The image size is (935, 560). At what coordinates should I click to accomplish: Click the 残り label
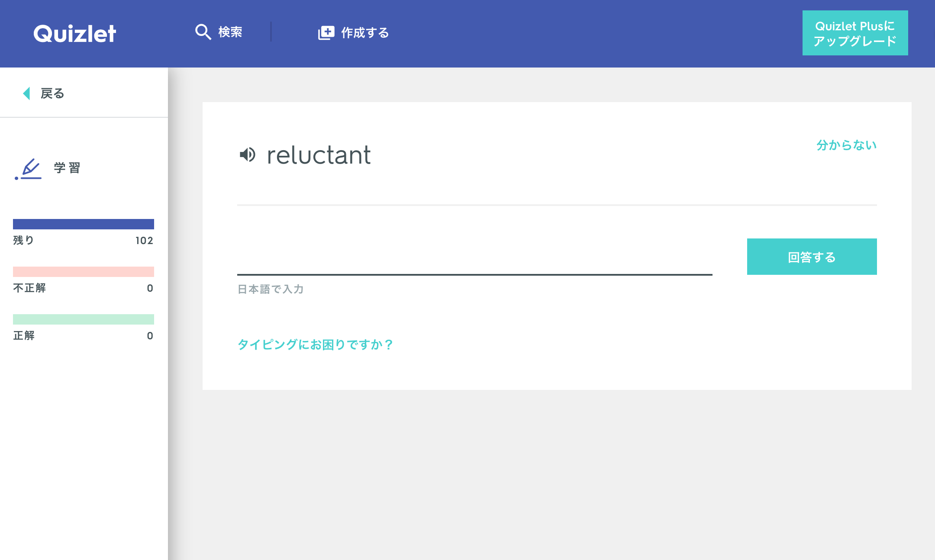pyautogui.click(x=23, y=240)
